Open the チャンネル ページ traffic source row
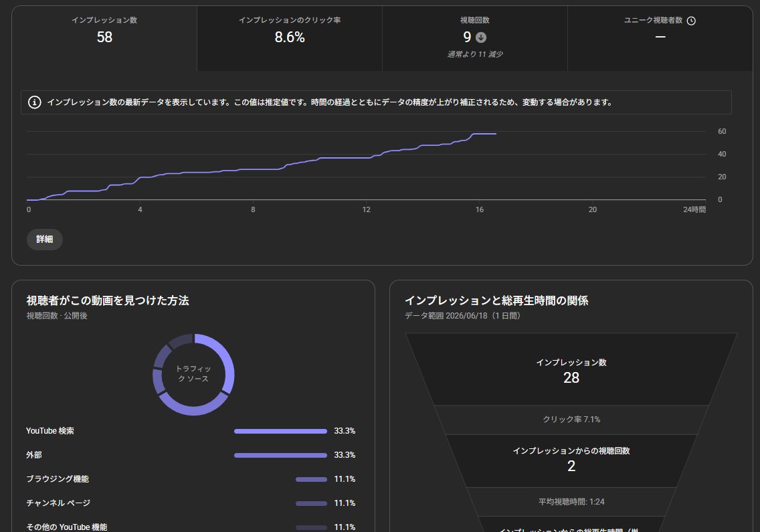 point(191,503)
